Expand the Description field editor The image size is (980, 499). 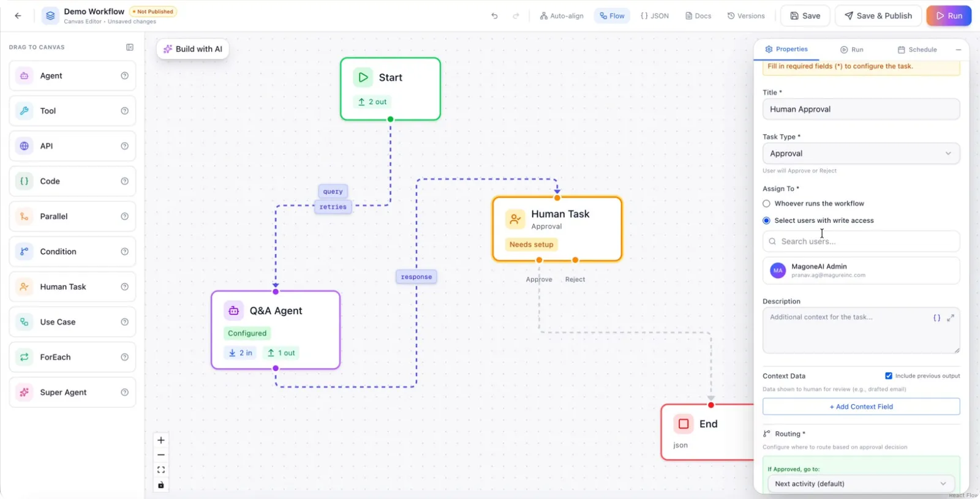[x=951, y=318]
